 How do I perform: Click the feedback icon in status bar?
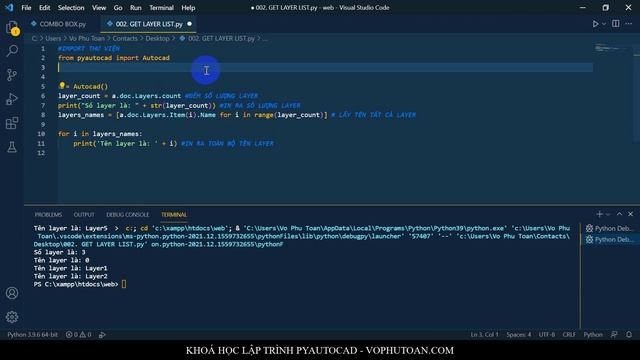tap(614, 335)
